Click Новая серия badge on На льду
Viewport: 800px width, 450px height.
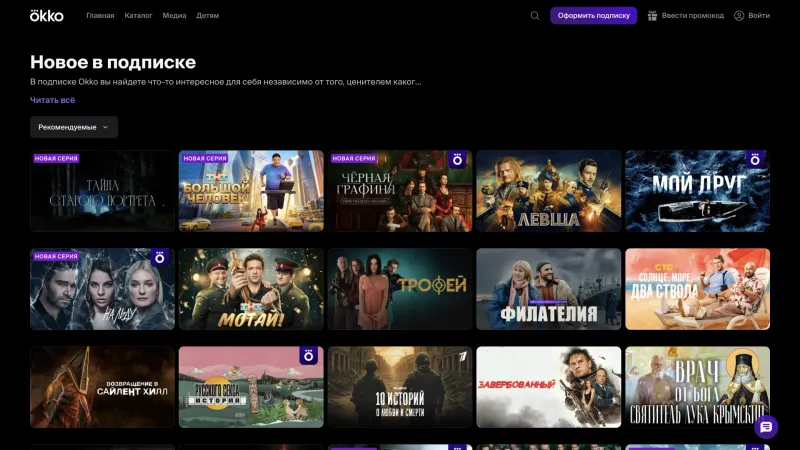56,257
